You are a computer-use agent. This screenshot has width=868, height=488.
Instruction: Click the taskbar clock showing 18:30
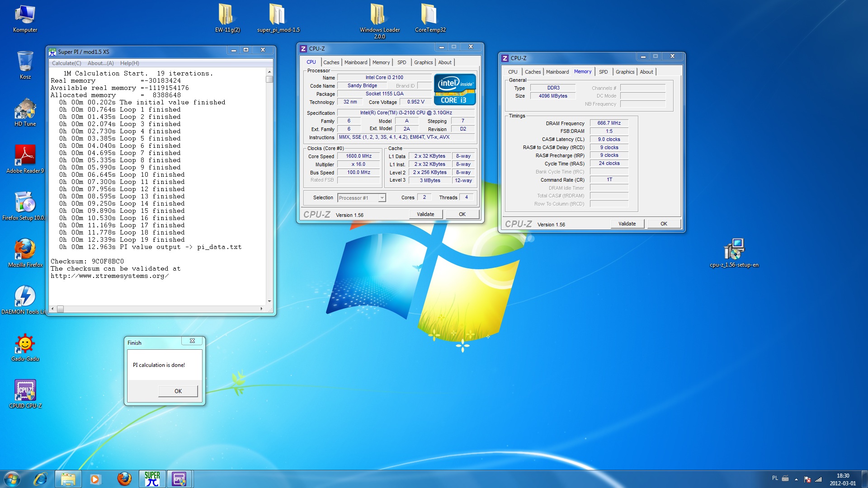843,479
